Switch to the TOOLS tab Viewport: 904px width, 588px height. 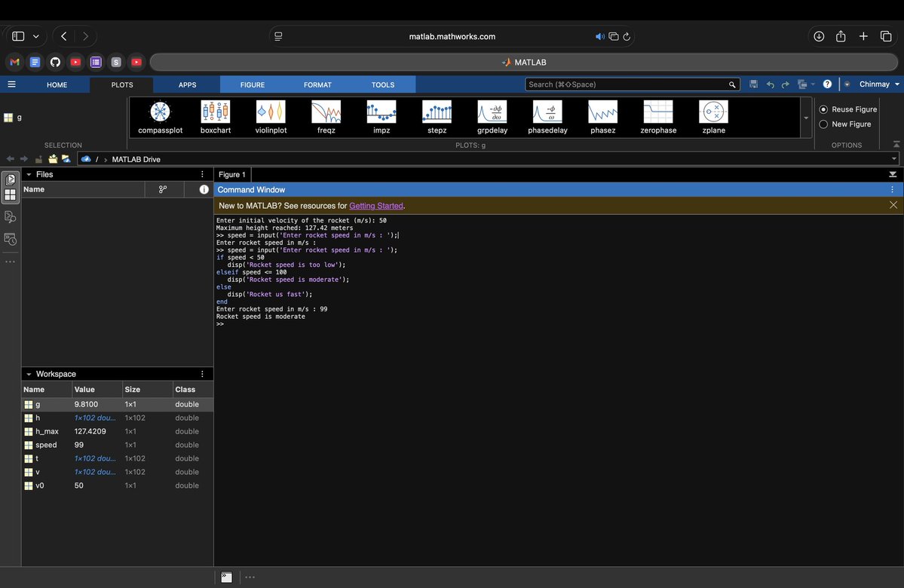tap(383, 84)
